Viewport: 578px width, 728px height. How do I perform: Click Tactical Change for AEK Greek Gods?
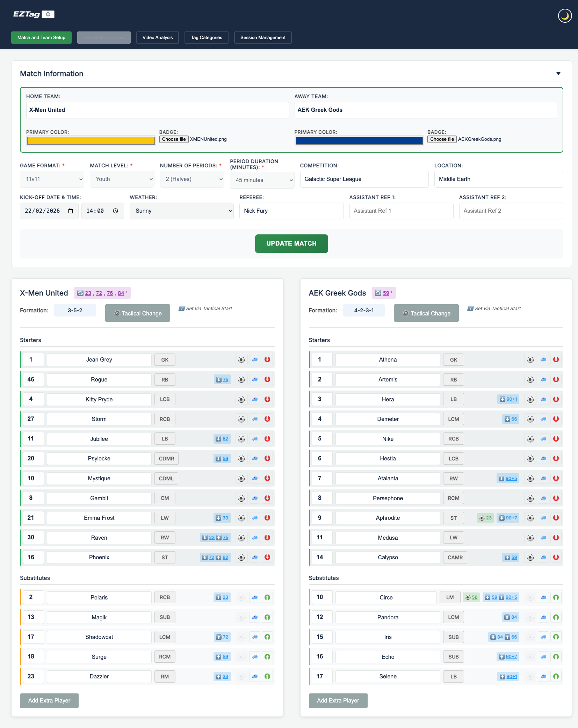pyautogui.click(x=426, y=313)
